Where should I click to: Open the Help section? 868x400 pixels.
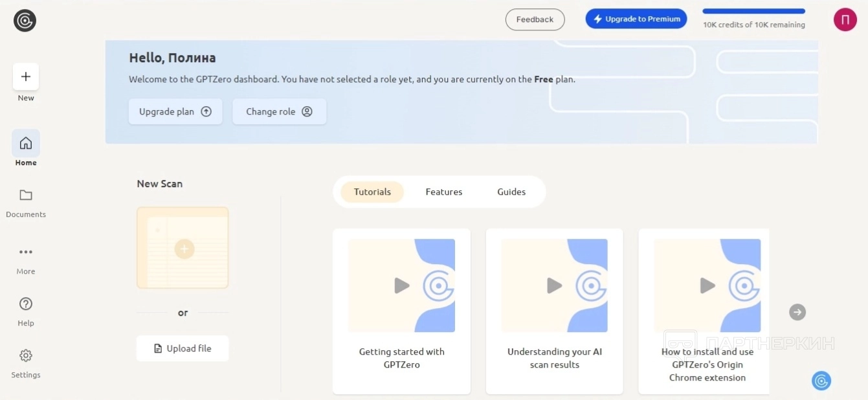(x=26, y=311)
